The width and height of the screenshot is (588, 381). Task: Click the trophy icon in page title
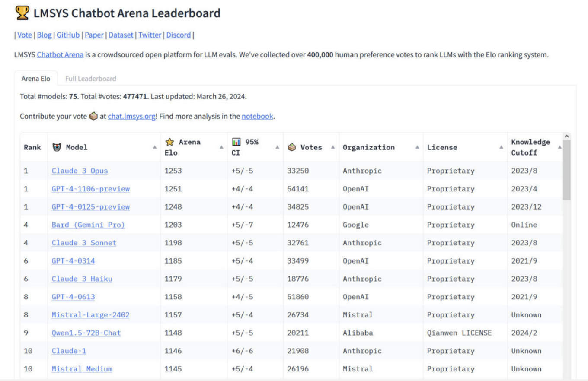click(x=22, y=13)
